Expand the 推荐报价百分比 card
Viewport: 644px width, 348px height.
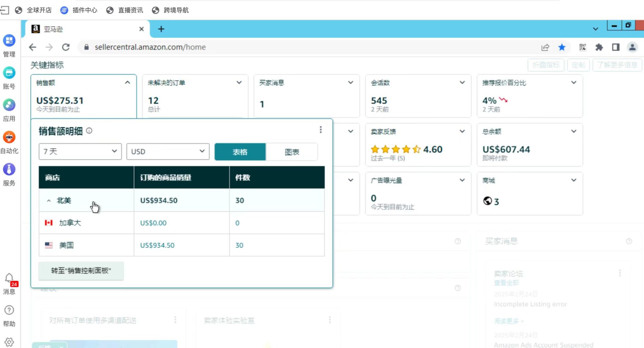coord(574,82)
